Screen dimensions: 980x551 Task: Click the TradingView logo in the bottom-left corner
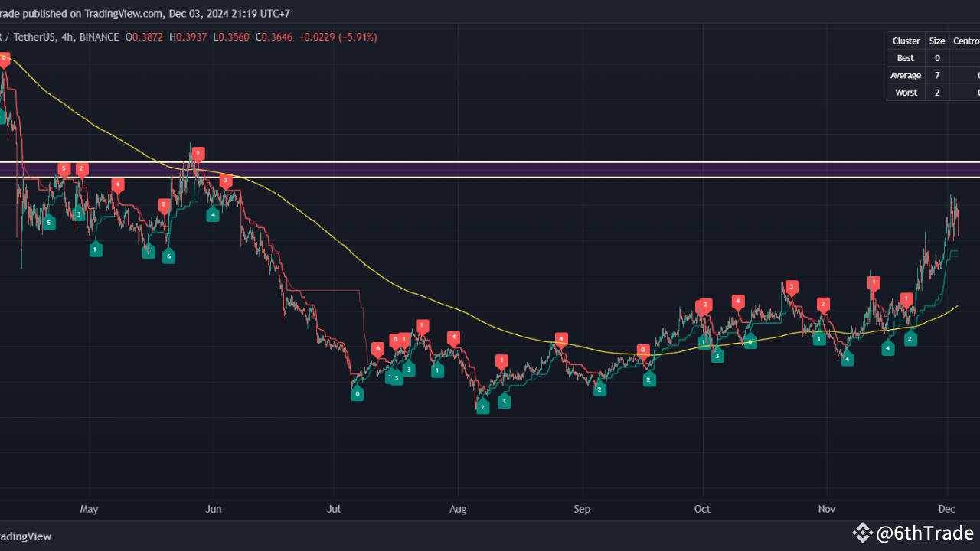click(27, 536)
